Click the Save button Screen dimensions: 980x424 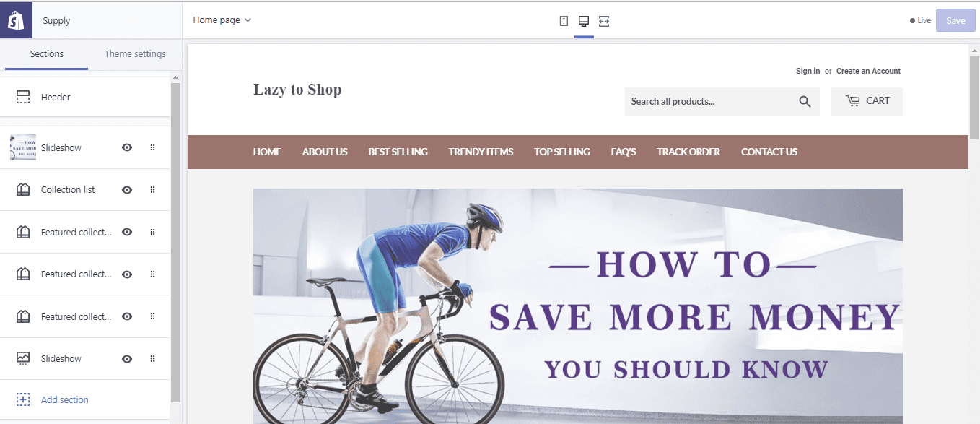pos(955,20)
